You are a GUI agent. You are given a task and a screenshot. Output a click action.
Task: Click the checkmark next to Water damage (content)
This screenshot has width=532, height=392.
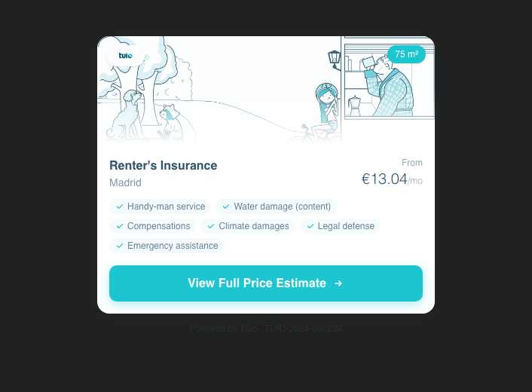[x=226, y=207]
